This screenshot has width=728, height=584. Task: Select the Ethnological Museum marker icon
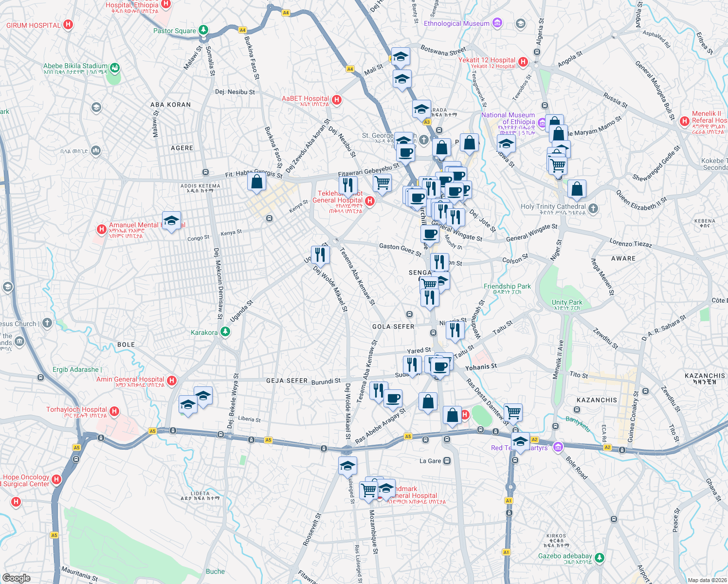(497, 23)
